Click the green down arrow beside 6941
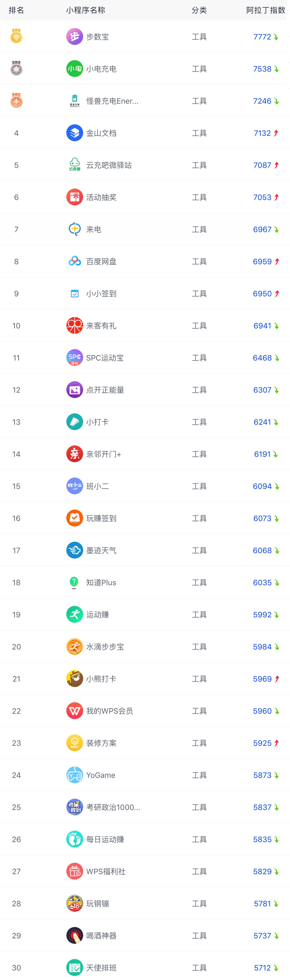Viewport: 290px width, 980px height. click(276, 326)
